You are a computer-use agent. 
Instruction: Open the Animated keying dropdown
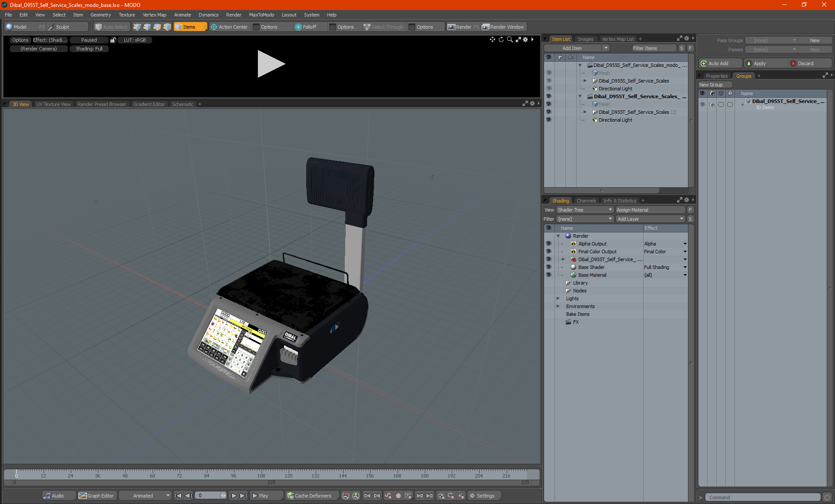point(145,496)
